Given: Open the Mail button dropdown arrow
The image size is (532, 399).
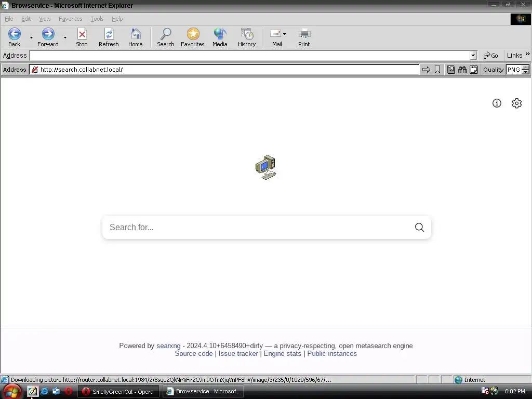Looking at the screenshot, I should tap(284, 34).
